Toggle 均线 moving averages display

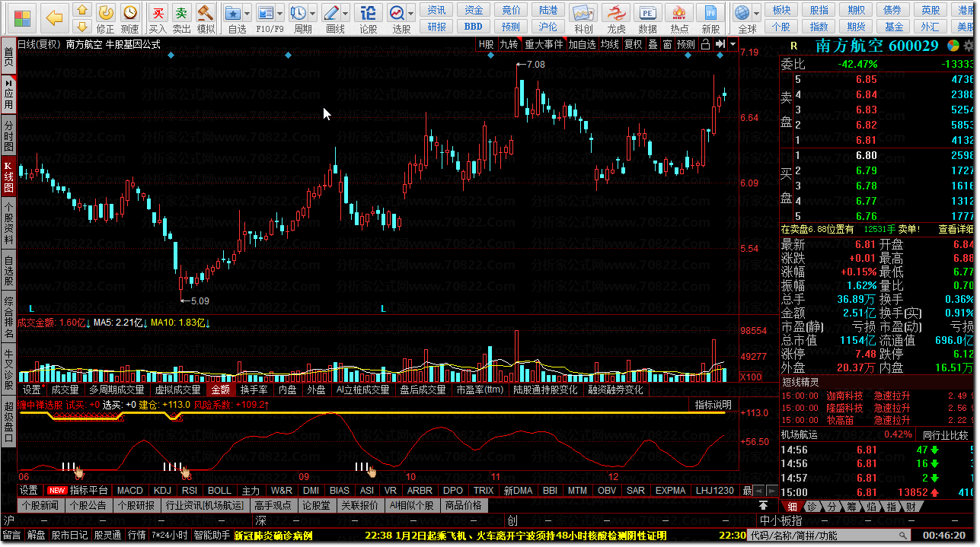[x=610, y=44]
